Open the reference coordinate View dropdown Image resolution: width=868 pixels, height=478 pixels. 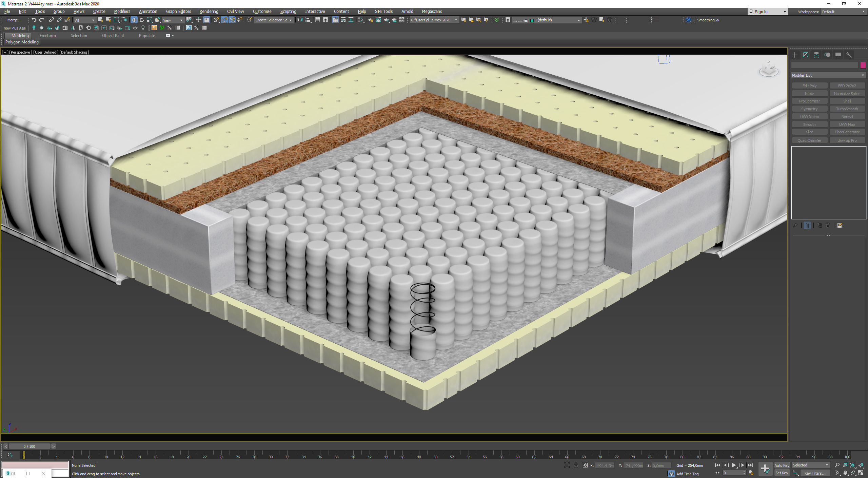point(173,20)
